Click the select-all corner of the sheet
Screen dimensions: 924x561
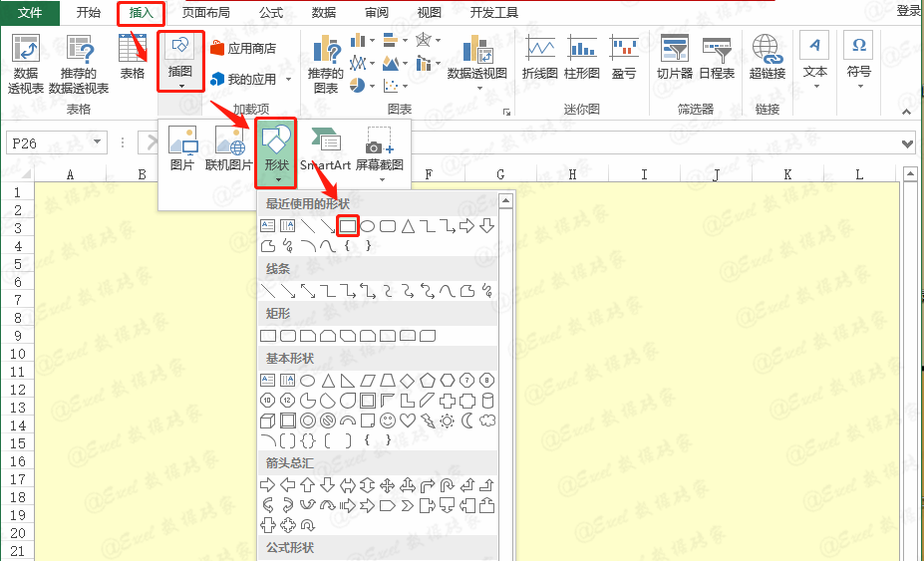pyautogui.click(x=24, y=174)
